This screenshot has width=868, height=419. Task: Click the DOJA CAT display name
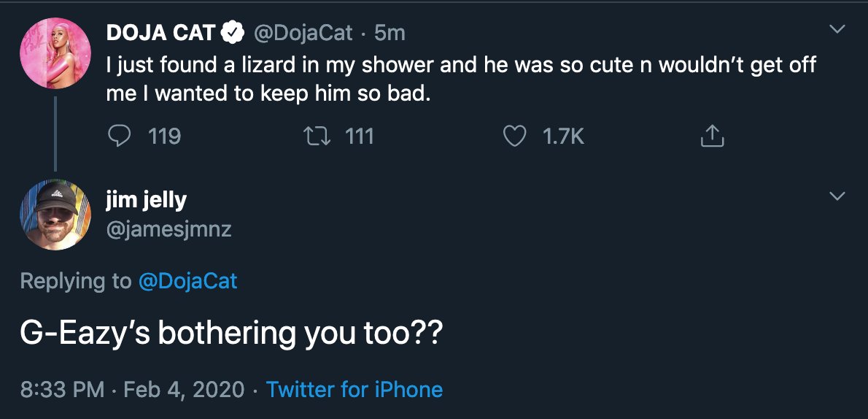click(x=162, y=32)
